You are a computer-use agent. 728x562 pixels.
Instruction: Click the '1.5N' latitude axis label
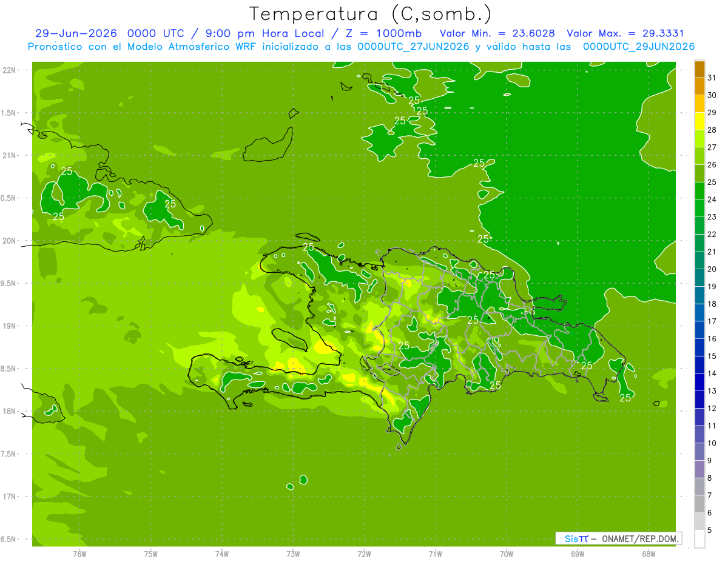coord(8,113)
